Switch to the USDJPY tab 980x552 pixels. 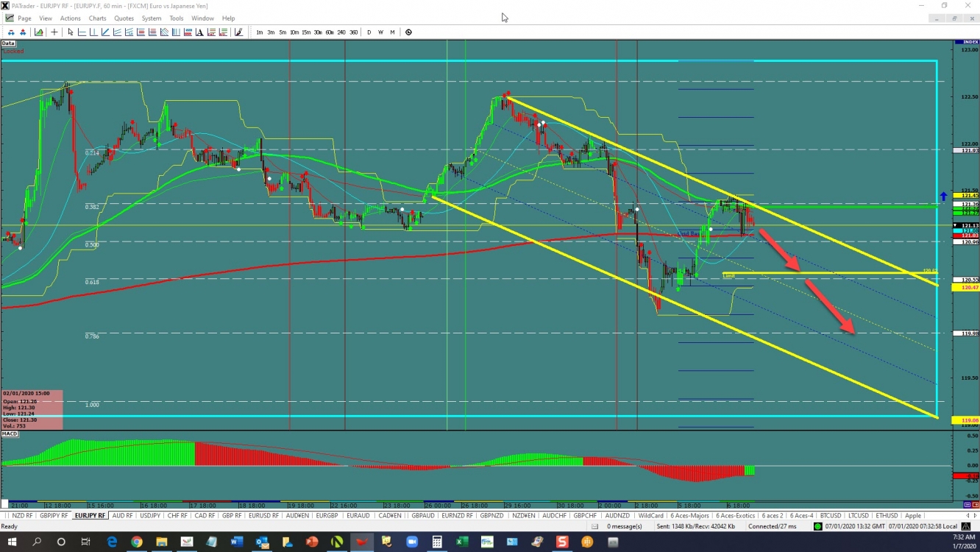pos(150,515)
